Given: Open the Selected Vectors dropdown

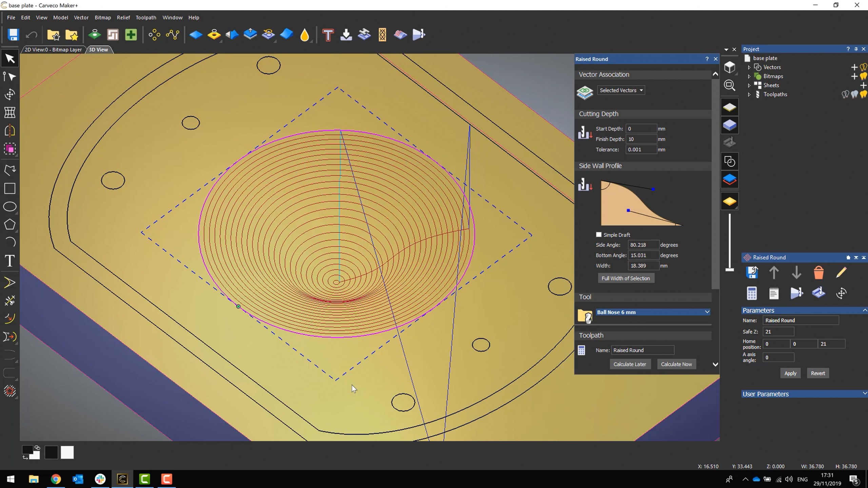Looking at the screenshot, I should point(621,90).
